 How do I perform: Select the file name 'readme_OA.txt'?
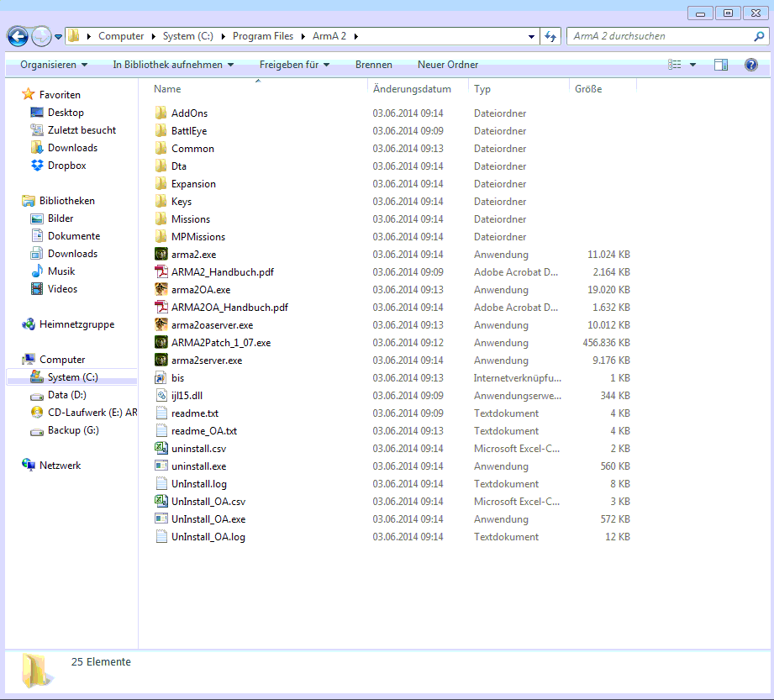[x=204, y=431]
